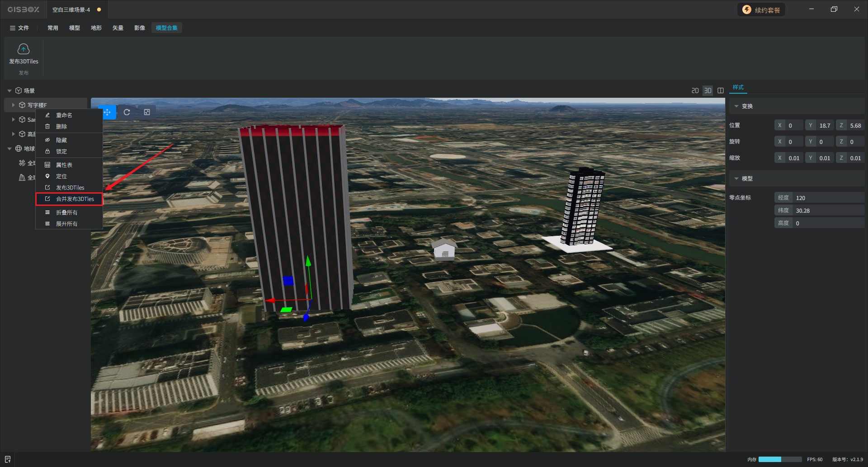868x467 pixels.
Task: Switch viewport to 2D mode
Action: pyautogui.click(x=695, y=91)
